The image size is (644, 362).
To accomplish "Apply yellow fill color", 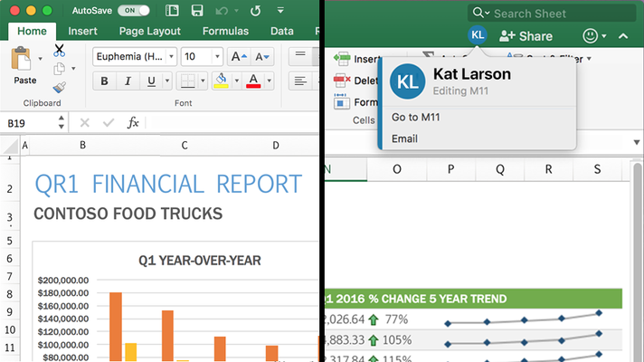I will (x=221, y=81).
